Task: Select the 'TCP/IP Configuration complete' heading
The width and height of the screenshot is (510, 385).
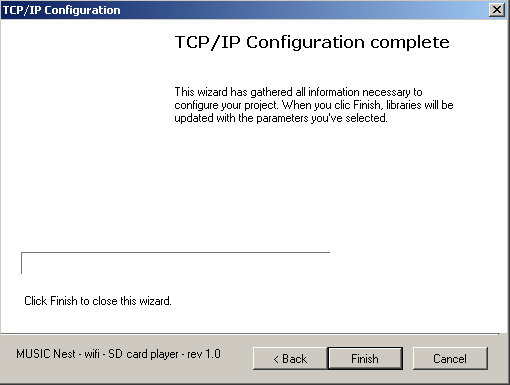Action: click(x=312, y=42)
